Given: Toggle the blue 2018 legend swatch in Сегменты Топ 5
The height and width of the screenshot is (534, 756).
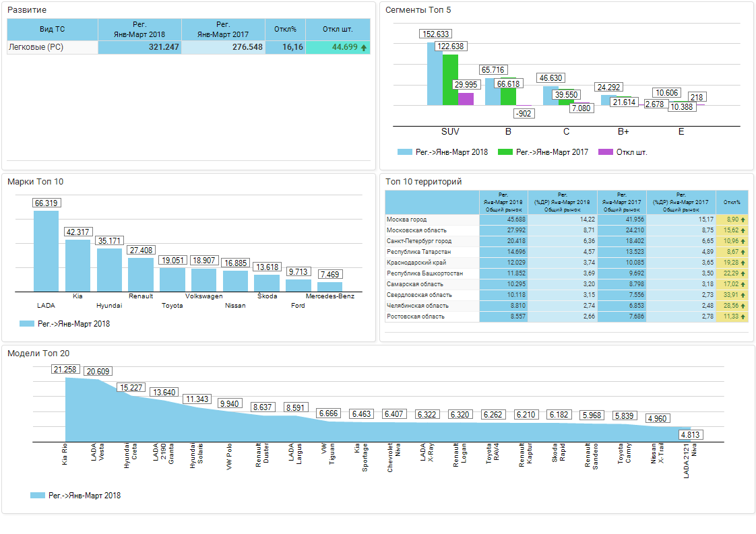Looking at the screenshot, I should coord(405,152).
